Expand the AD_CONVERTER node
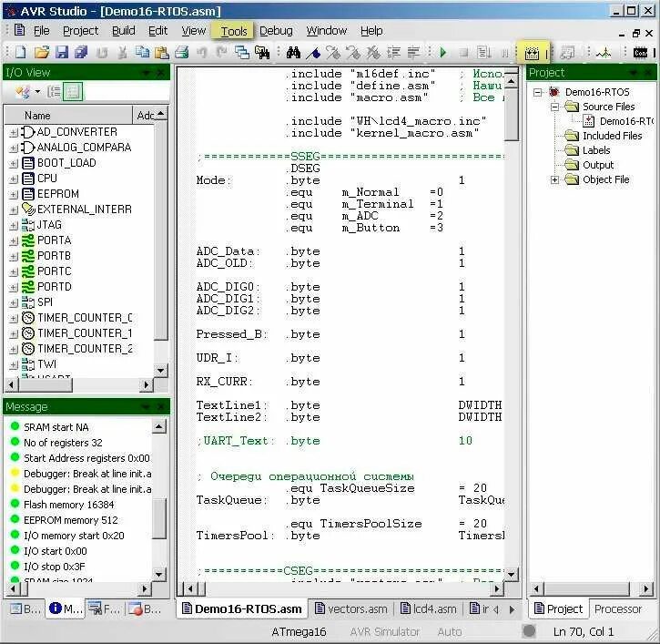This screenshot has height=644, width=660. click(14, 133)
